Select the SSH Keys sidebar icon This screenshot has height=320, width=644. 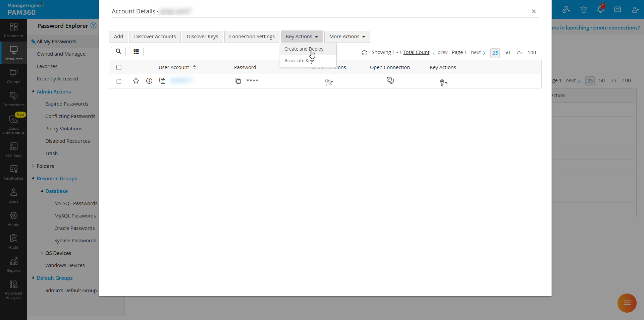pyautogui.click(x=13, y=149)
